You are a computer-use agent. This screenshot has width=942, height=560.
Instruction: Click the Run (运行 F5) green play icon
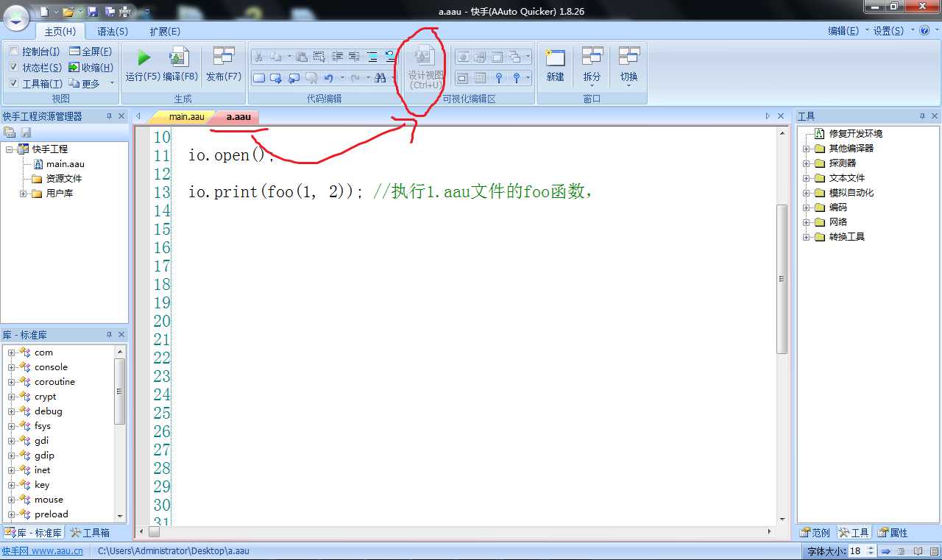click(x=144, y=57)
